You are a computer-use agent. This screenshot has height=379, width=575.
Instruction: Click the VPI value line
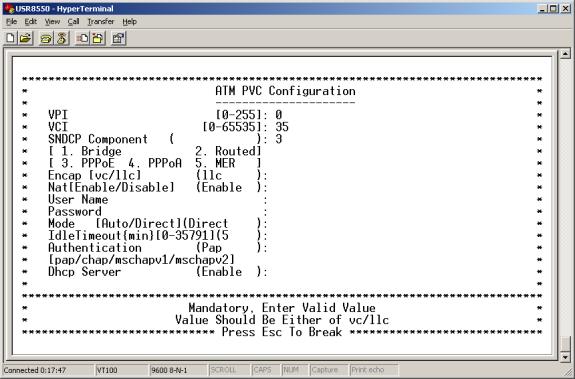pyautogui.click(x=165, y=115)
